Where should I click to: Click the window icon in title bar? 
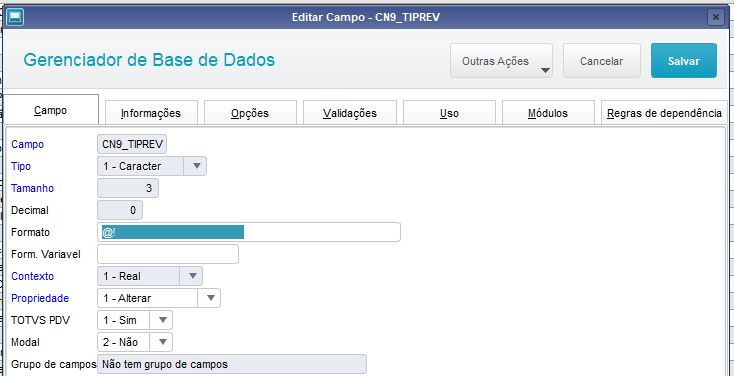point(14,18)
